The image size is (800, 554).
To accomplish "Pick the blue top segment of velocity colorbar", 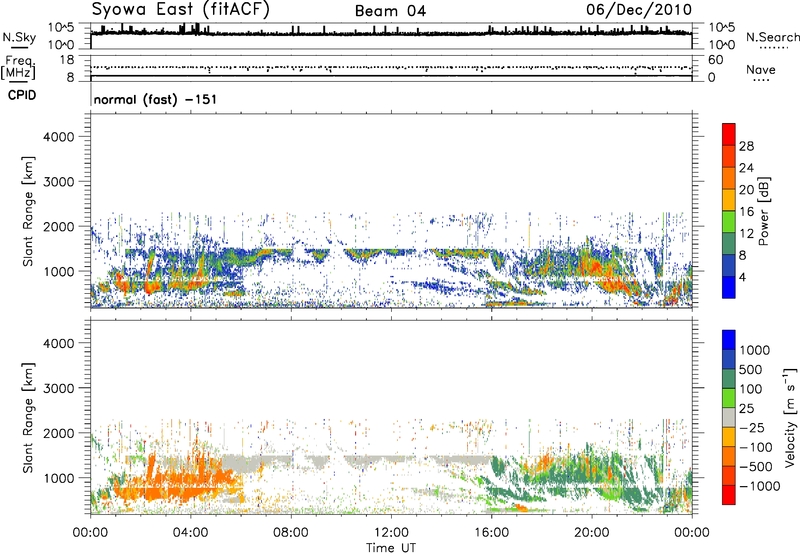I will 729,340.
